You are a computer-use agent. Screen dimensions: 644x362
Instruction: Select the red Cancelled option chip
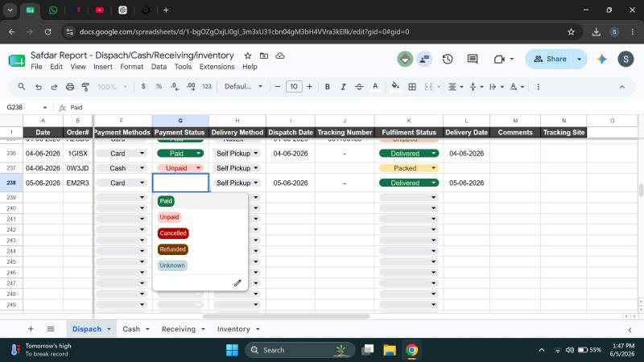(173, 233)
